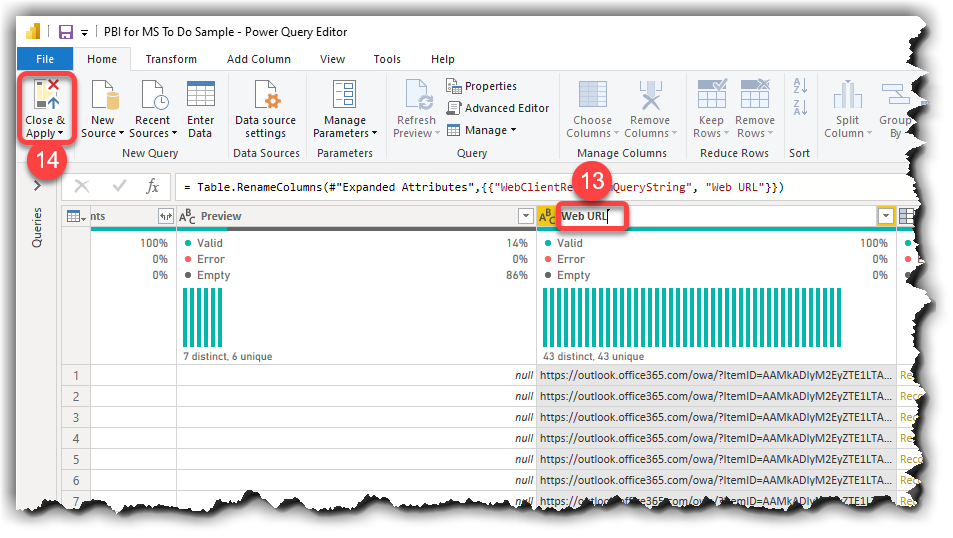953x538 pixels.
Task: Click the Choose Columns icon
Action: click(x=592, y=95)
